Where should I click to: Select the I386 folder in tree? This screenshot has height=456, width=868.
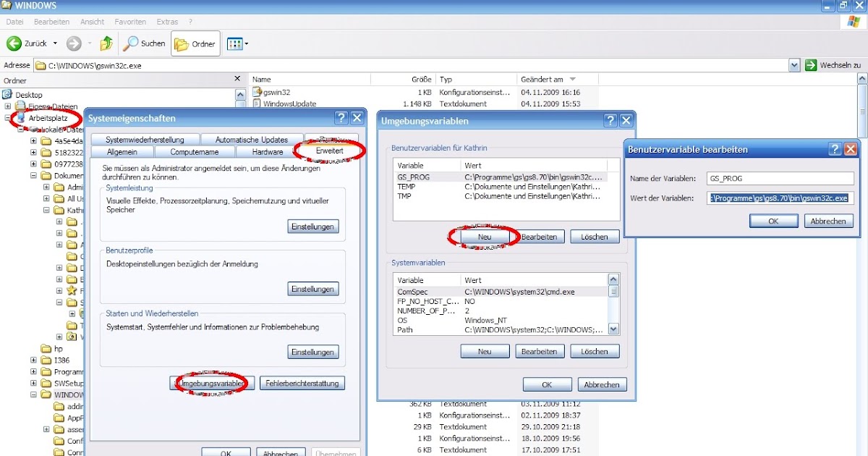55,360
